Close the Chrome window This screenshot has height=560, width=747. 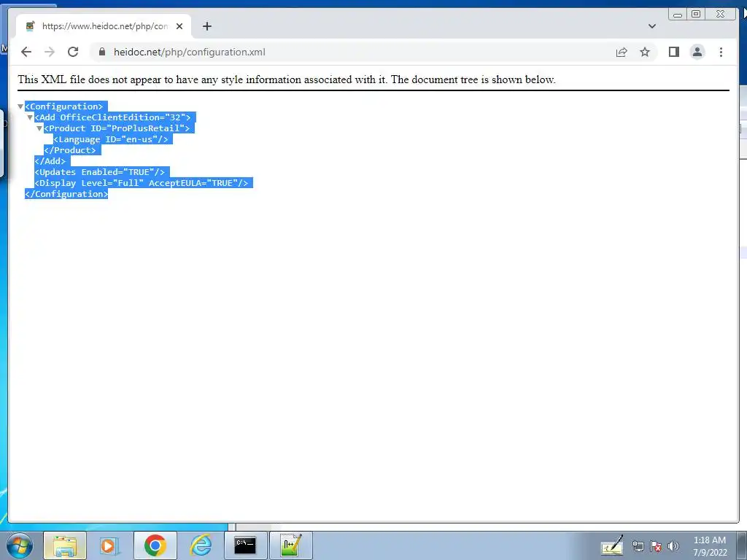tap(721, 15)
